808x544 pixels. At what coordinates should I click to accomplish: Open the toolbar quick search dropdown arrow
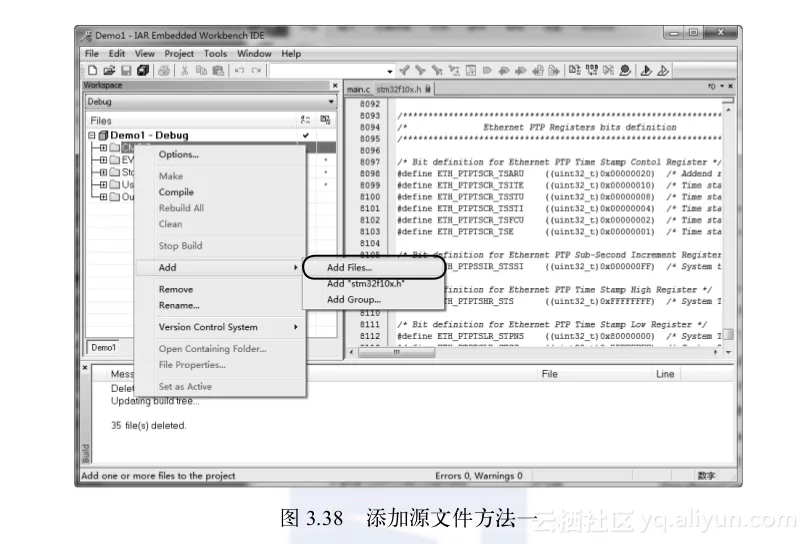[x=390, y=71]
